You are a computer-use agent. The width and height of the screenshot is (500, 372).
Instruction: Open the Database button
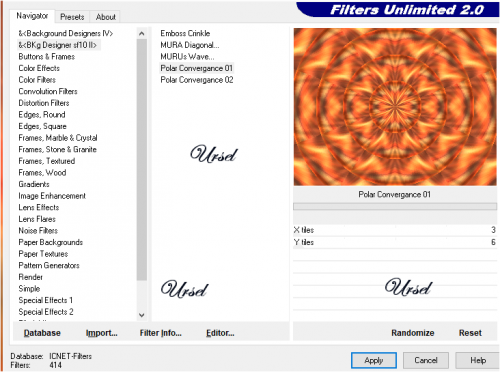pyautogui.click(x=42, y=333)
